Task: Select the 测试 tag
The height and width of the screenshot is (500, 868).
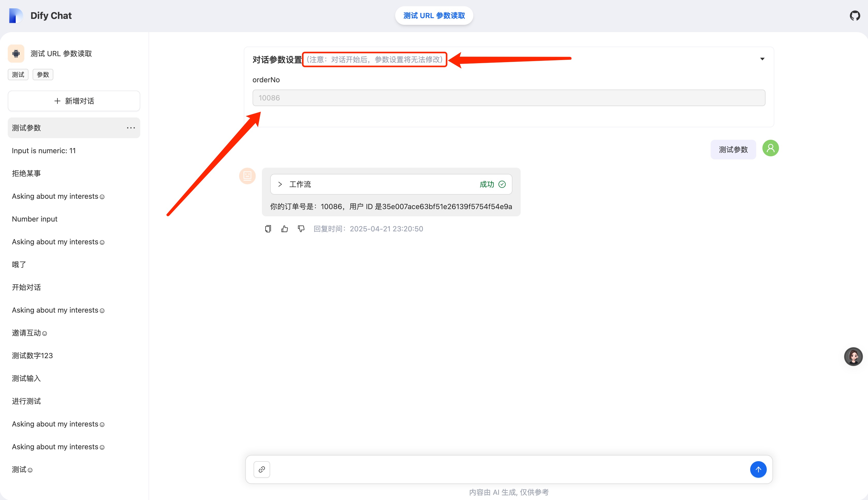Action: (18, 75)
